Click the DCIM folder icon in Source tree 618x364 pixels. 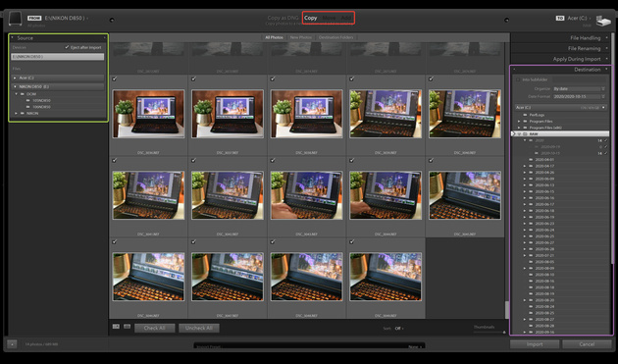point(23,94)
